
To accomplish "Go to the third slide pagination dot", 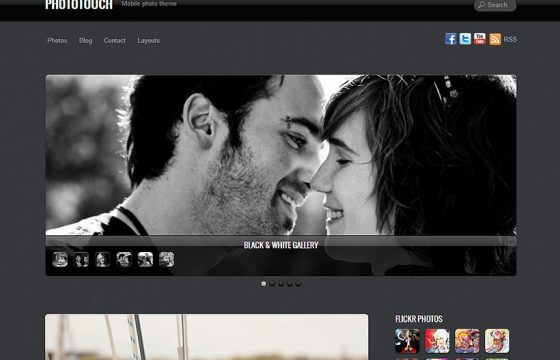I will click(x=281, y=284).
